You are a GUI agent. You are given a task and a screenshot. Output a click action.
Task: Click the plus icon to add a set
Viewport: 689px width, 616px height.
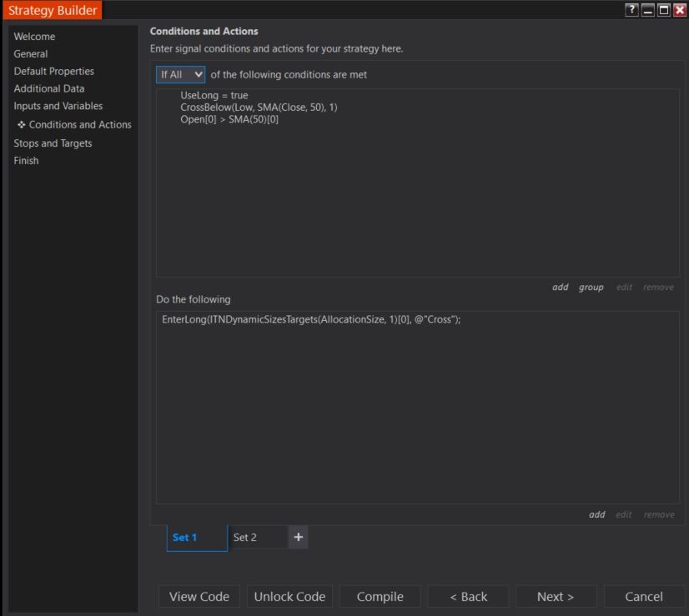(x=298, y=538)
